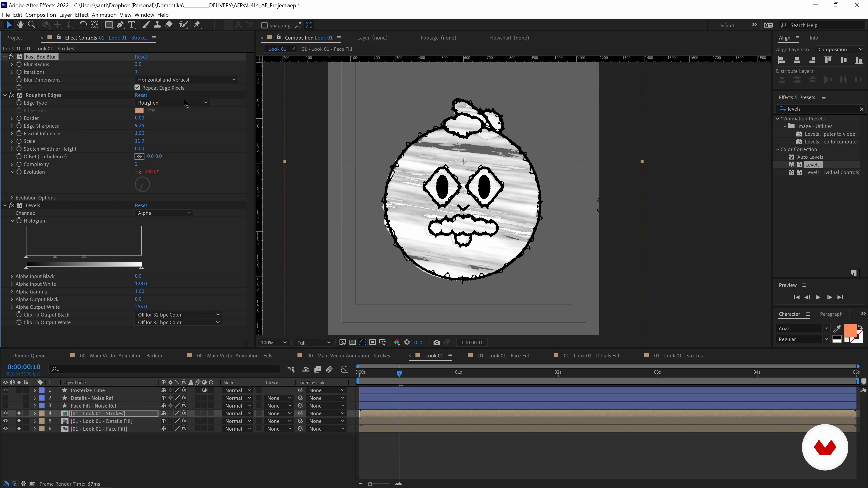The image size is (868, 488).
Task: Select the Brush tool
Action: (x=146, y=25)
